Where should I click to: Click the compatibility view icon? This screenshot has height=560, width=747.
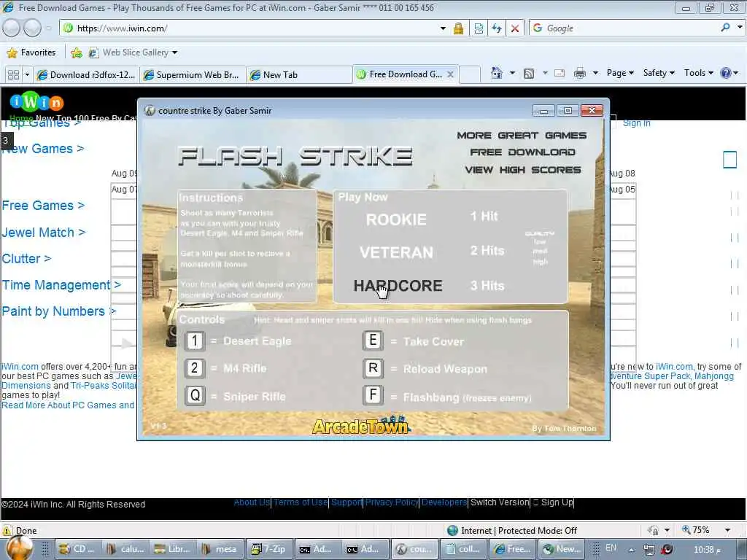tap(479, 28)
